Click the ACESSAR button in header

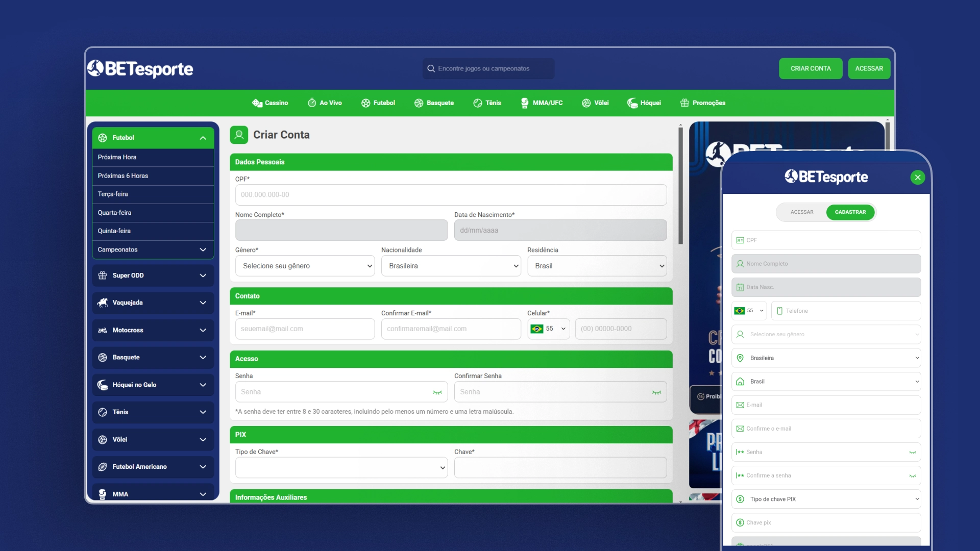point(869,68)
